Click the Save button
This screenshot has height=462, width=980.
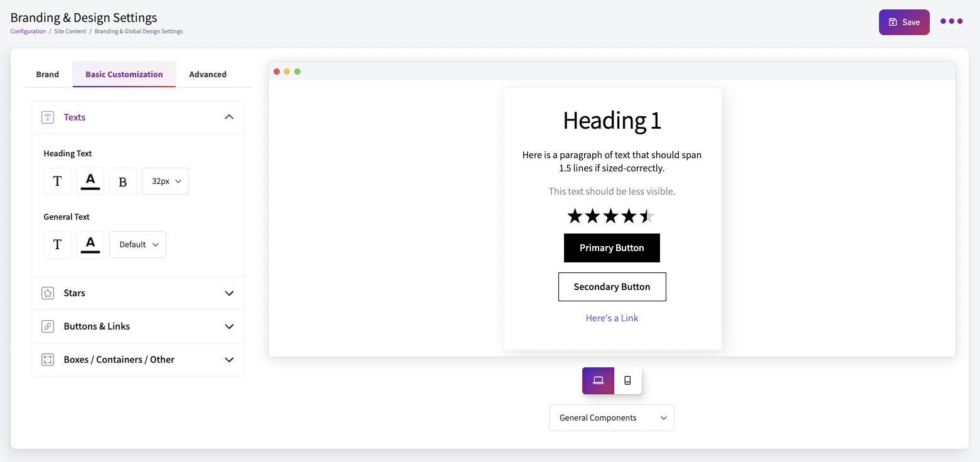point(904,22)
